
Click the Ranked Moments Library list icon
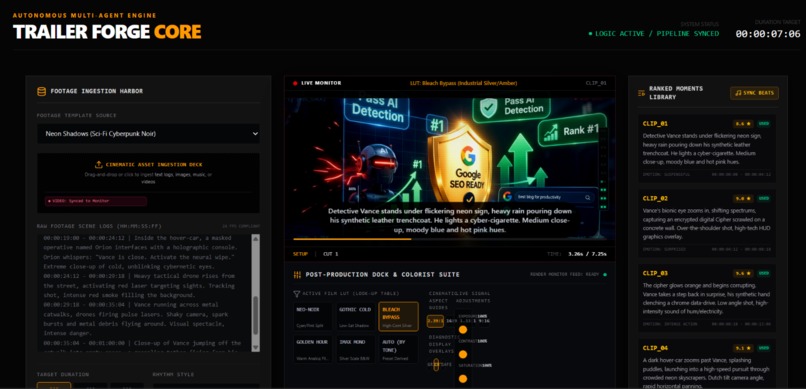tap(641, 93)
